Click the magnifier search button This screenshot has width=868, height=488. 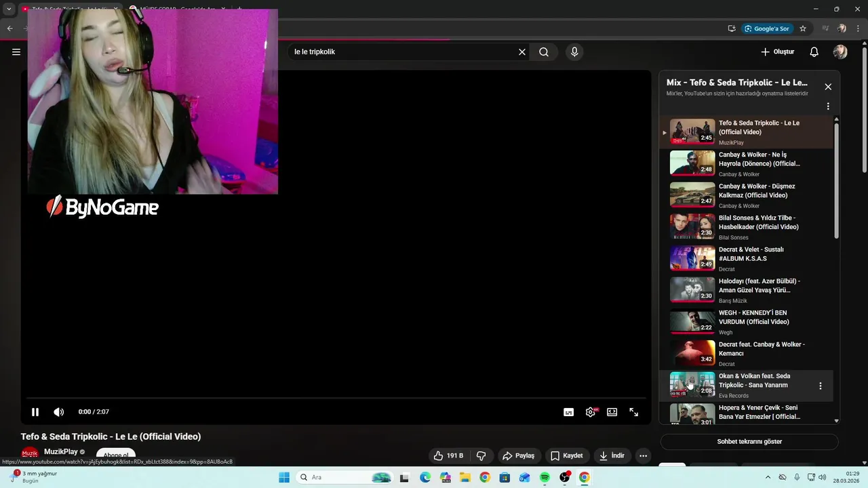544,52
